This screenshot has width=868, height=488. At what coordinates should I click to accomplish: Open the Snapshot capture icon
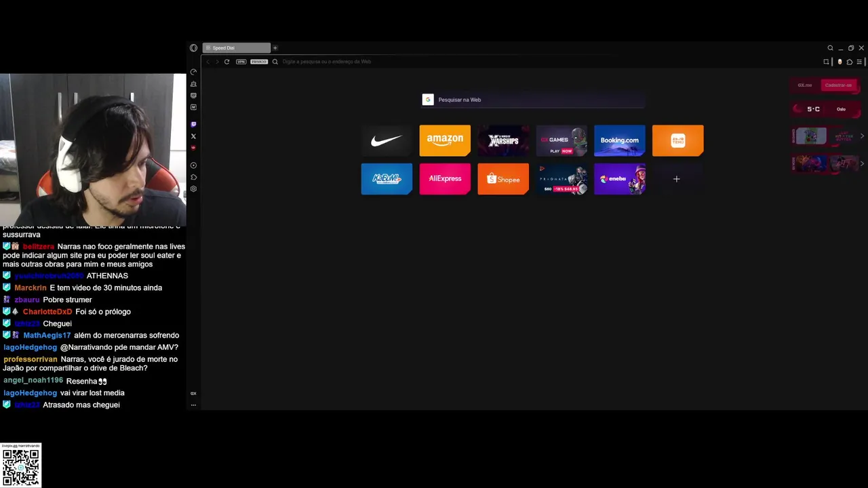click(826, 62)
